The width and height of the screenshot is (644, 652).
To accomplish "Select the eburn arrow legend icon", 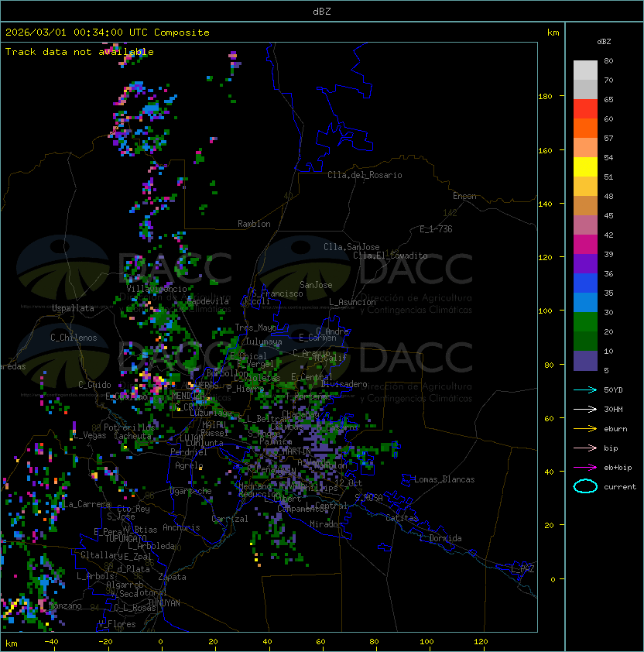I will coord(585,428).
